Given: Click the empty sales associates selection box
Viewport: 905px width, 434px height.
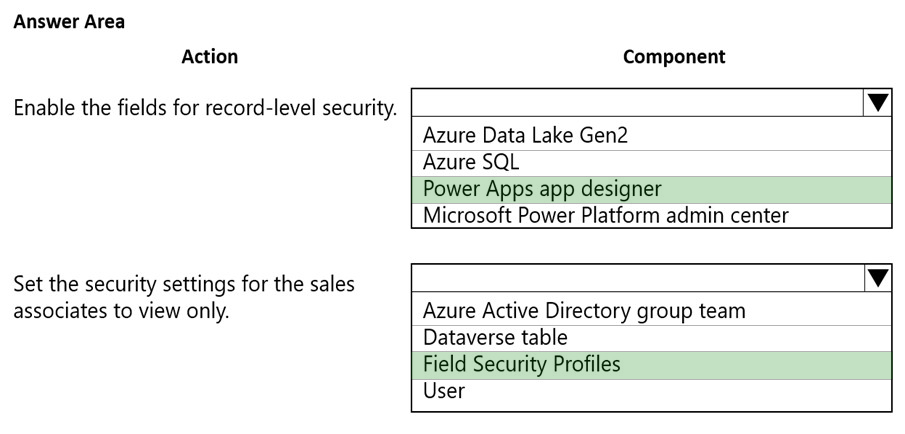Looking at the screenshot, I should [636, 280].
